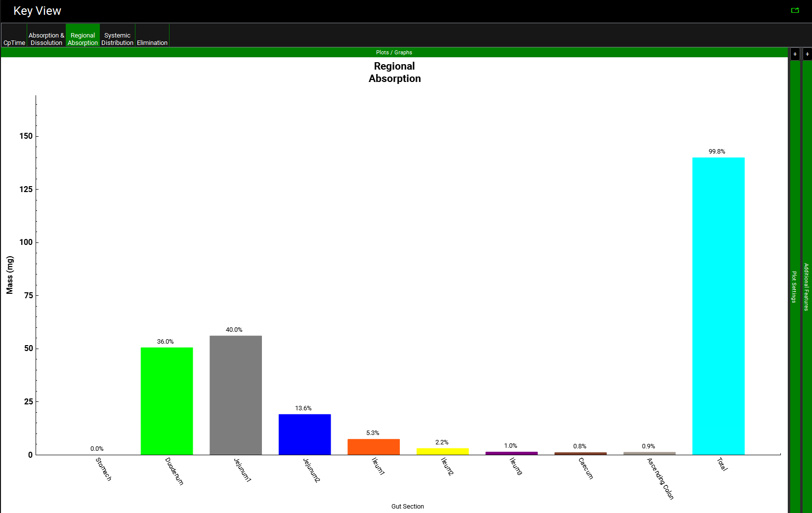Screen dimensions: 812x513
Task: Click the Mass (mg) axis label
Action: pos(10,275)
